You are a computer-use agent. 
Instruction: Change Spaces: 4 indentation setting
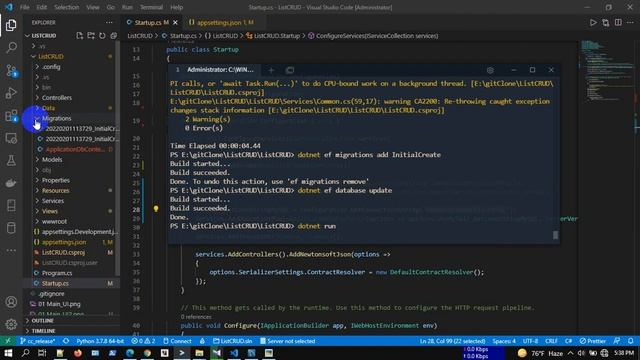pyautogui.click(x=504, y=341)
